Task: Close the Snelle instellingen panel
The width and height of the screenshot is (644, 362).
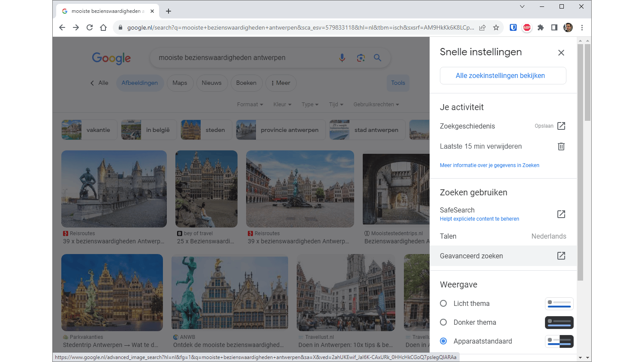Action: coord(561,53)
